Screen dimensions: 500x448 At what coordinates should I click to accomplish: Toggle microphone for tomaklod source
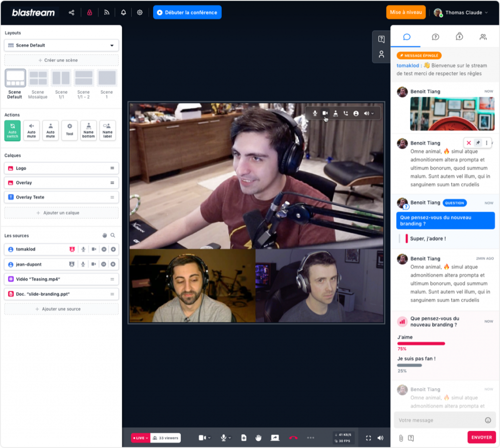(83, 250)
